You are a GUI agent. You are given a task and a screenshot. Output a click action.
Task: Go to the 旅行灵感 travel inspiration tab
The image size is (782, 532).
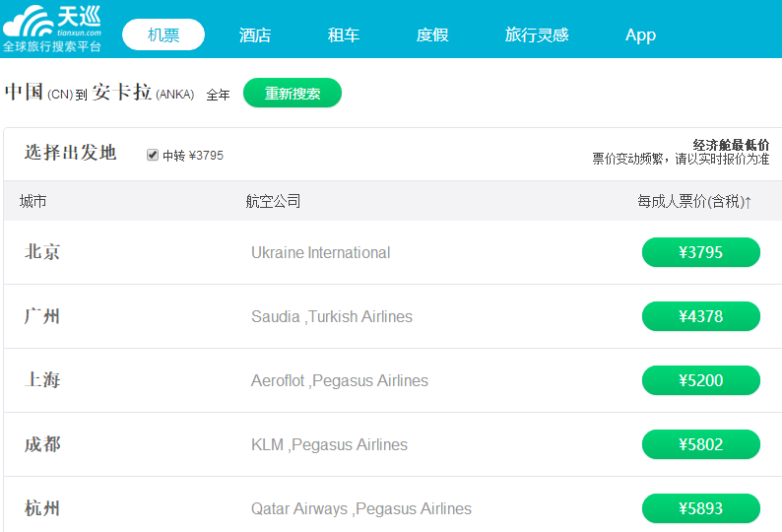coord(537,34)
